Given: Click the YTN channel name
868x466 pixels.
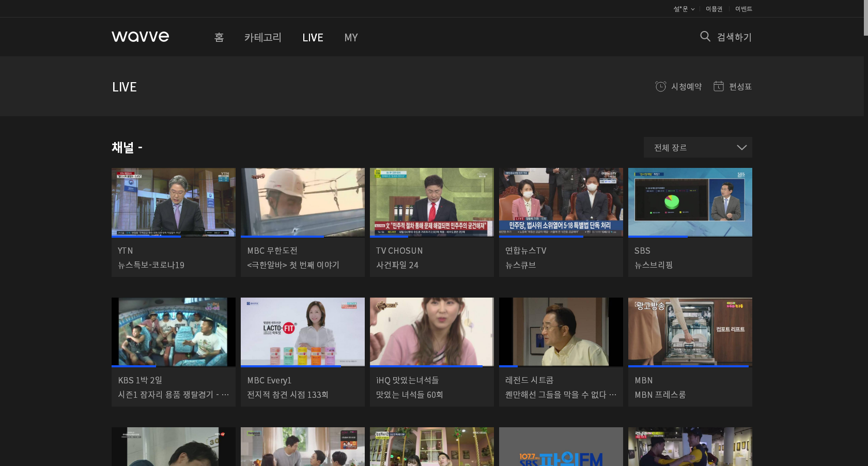Looking at the screenshot, I should pos(126,251).
